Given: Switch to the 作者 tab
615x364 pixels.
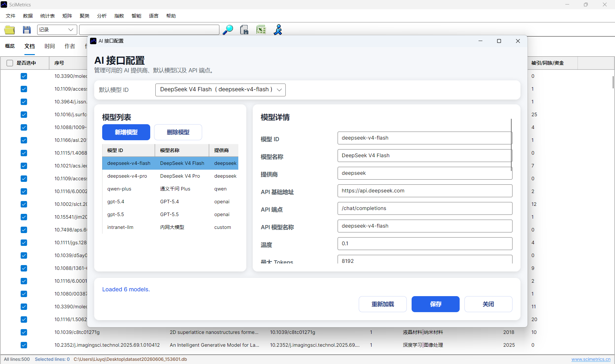Looking at the screenshot, I should point(70,46).
